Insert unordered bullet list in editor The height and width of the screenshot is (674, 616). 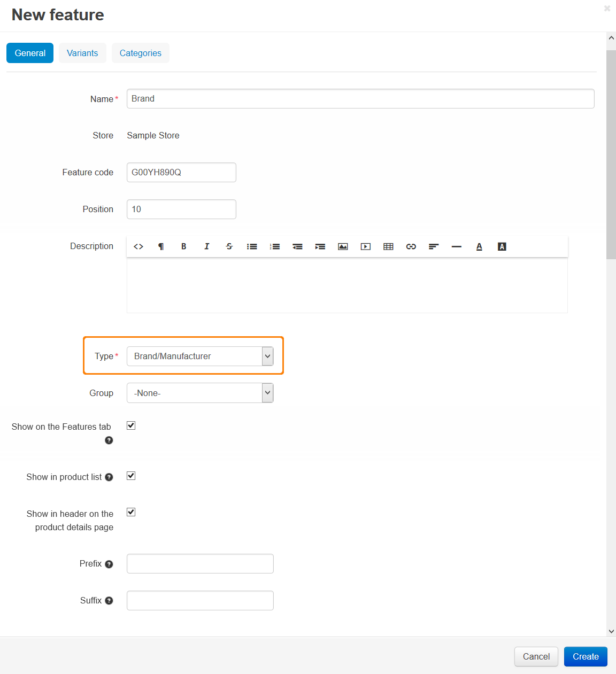click(x=252, y=246)
